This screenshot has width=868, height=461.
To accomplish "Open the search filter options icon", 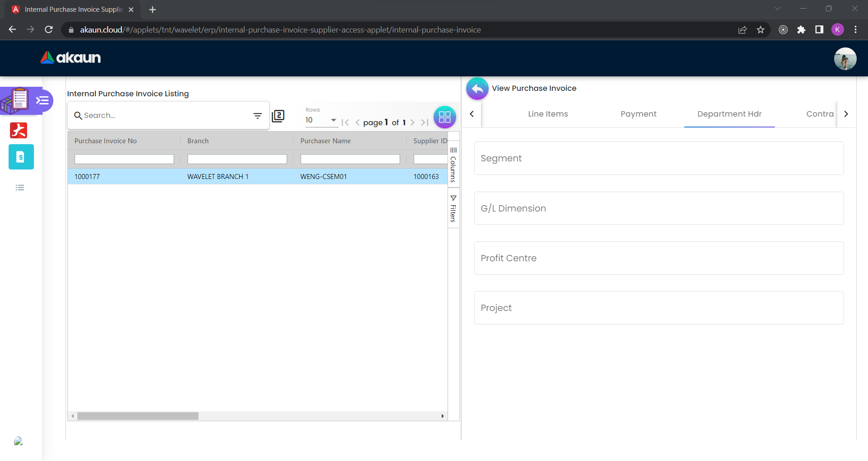I will tap(257, 116).
